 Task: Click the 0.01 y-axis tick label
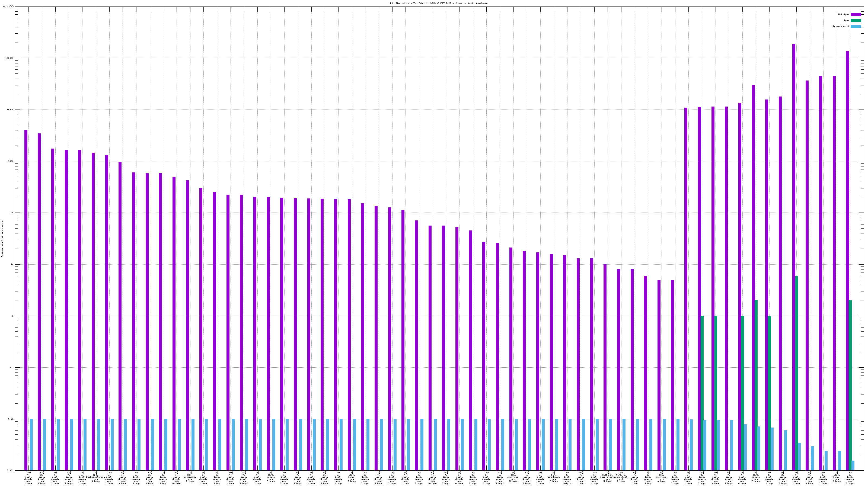tap(11, 419)
